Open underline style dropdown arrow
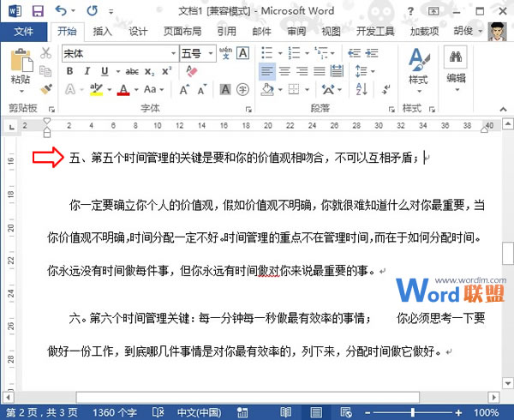The height and width of the screenshot is (420, 514). pyautogui.click(x=117, y=71)
